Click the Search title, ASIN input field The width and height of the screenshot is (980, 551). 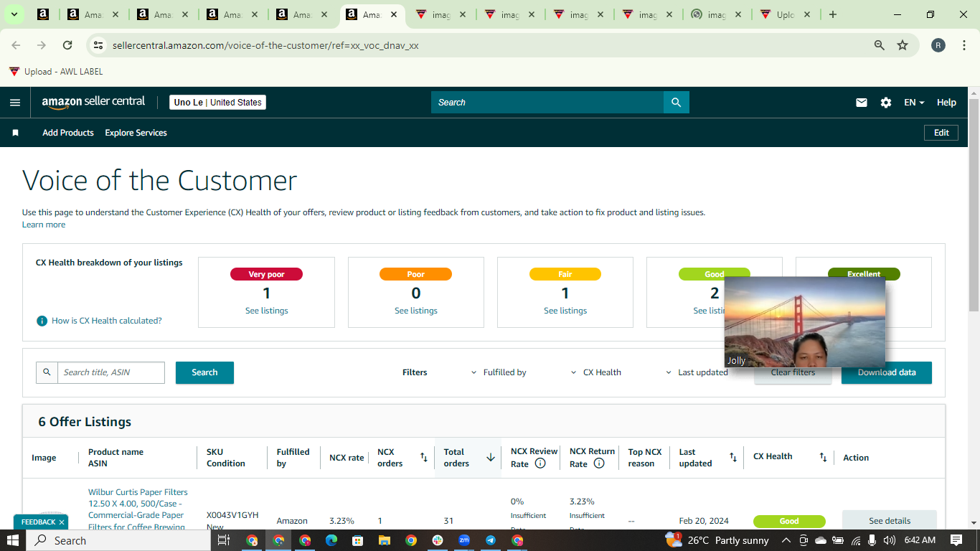coord(111,372)
